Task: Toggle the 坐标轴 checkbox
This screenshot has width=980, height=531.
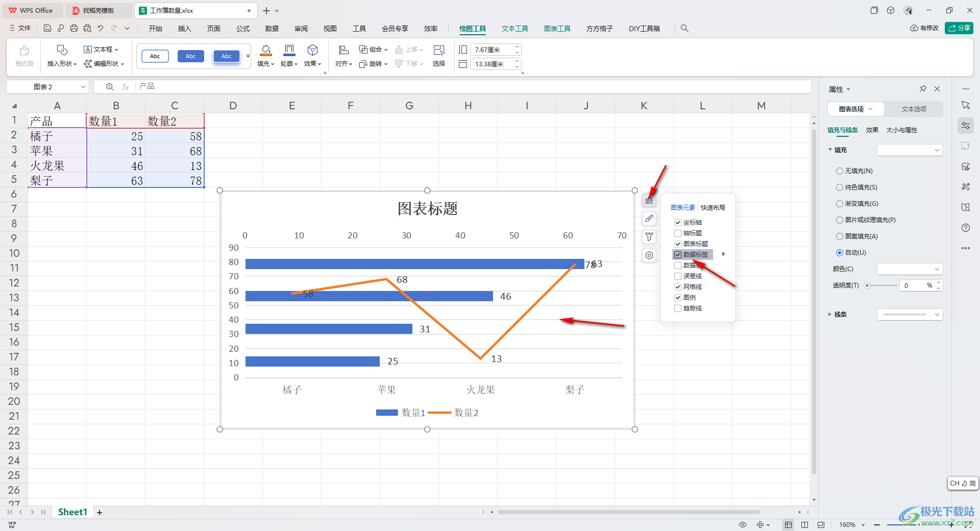Action: click(678, 223)
